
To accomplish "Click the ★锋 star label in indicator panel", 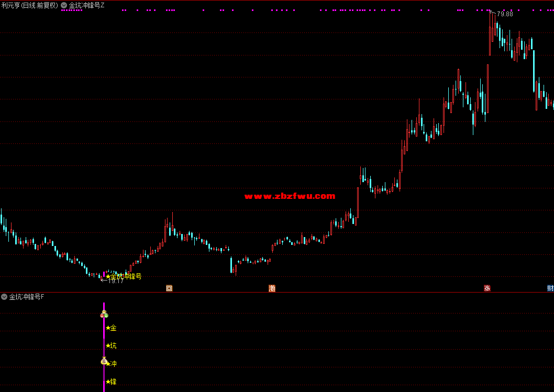I will tap(111, 382).
